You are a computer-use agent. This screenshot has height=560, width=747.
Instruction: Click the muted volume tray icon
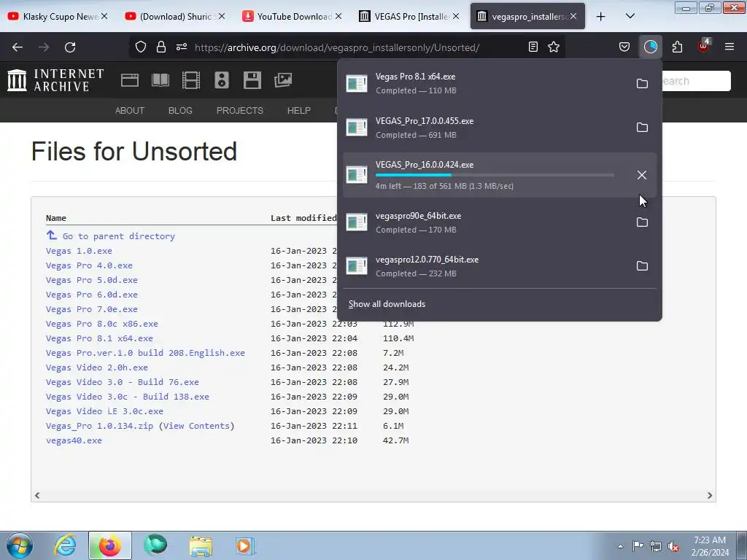[x=673, y=546]
